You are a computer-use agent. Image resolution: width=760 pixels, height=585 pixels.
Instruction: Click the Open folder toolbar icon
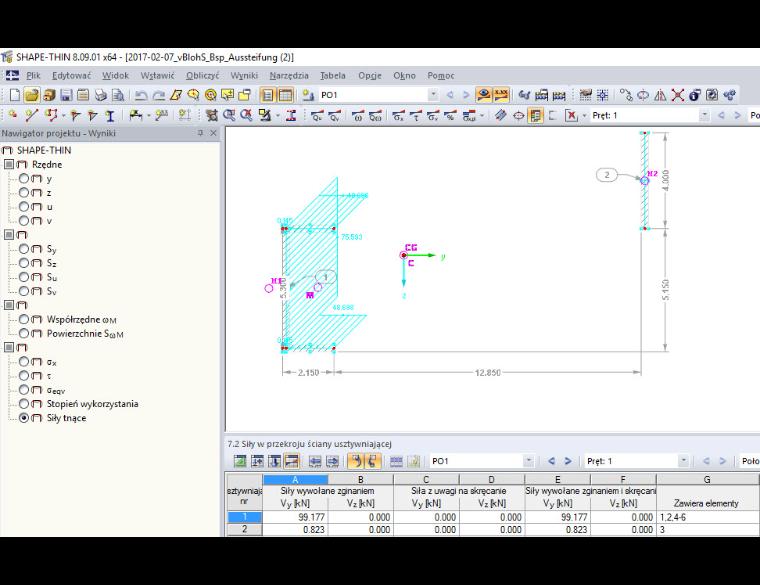tap(32, 95)
